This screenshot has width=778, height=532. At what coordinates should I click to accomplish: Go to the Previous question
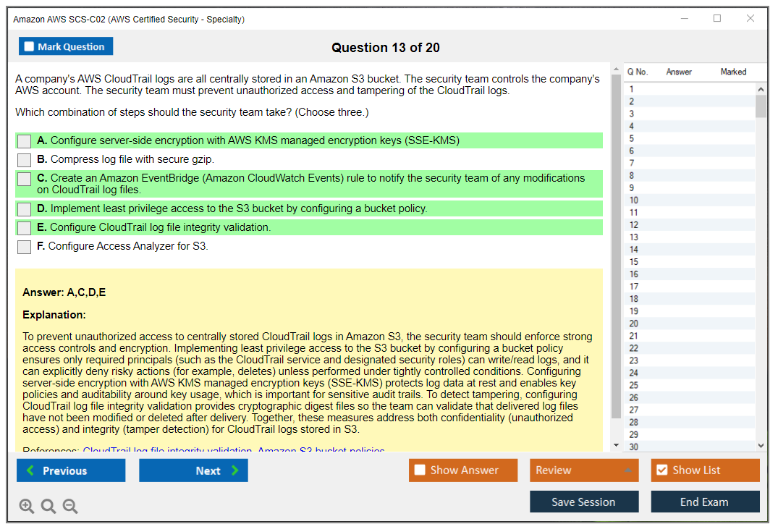point(71,470)
